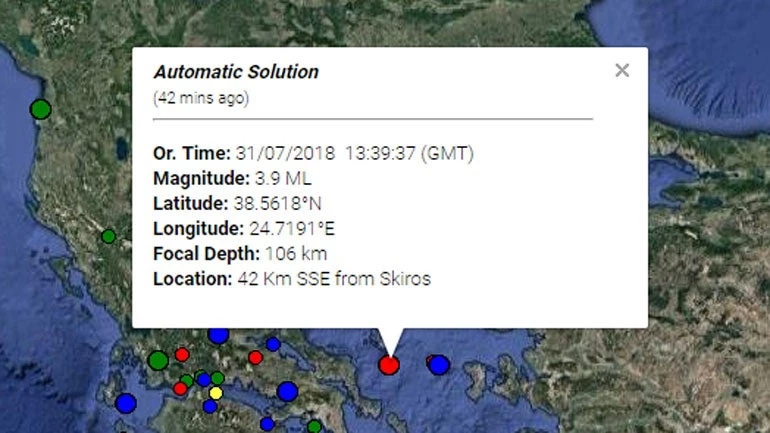770x433 pixels.
Task: Select the green marker at bottom map edge
Action: coord(314,427)
